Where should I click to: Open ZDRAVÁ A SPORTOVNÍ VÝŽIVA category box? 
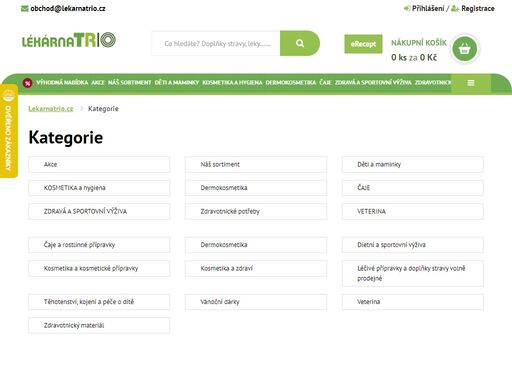coord(99,211)
